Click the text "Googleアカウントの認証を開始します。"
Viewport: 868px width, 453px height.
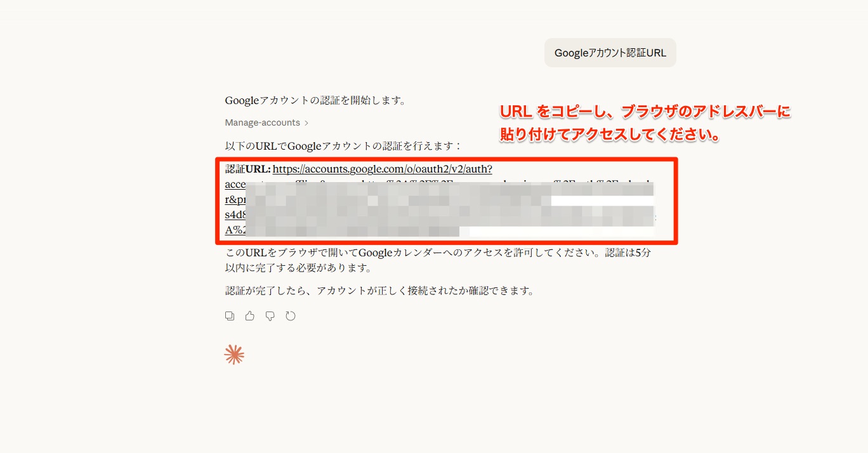pyautogui.click(x=315, y=100)
